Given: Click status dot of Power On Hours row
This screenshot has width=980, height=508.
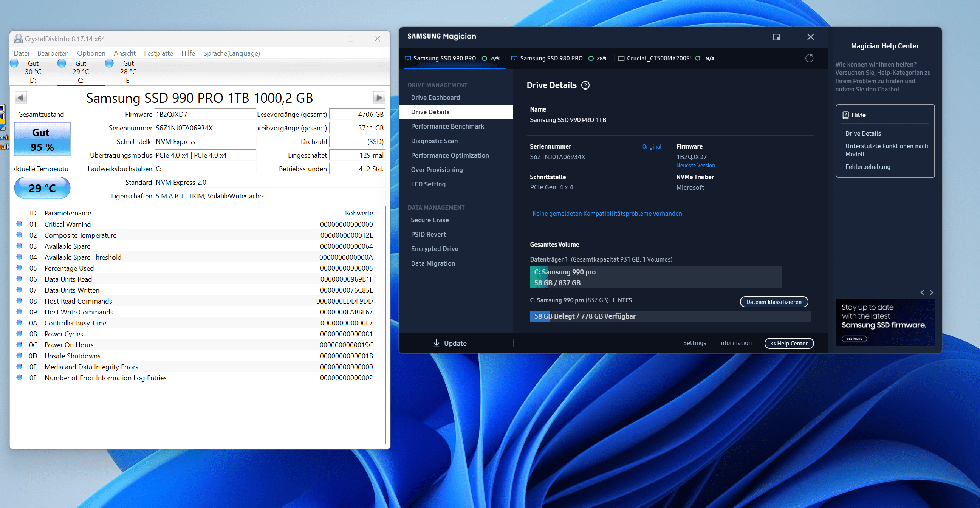Looking at the screenshot, I should click(x=19, y=345).
